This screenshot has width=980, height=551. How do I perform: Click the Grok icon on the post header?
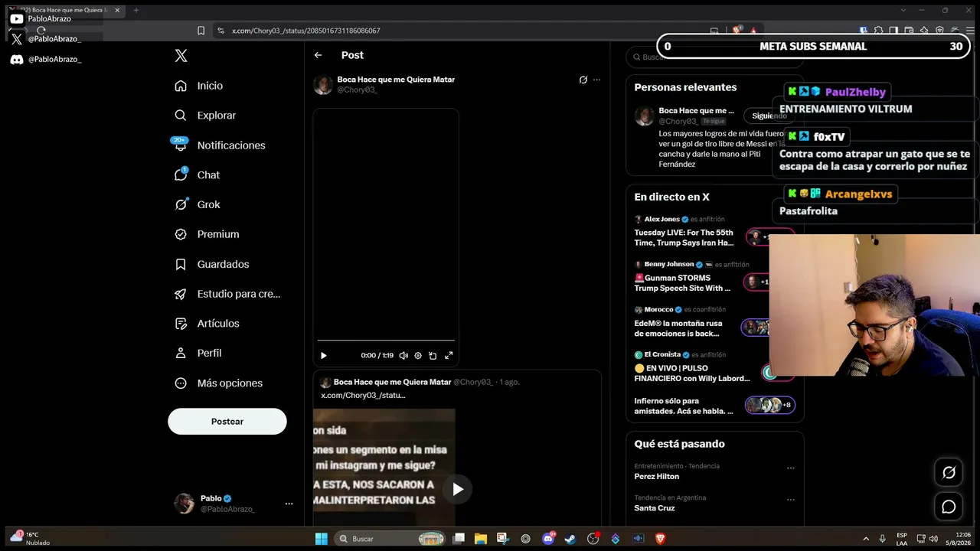583,80
